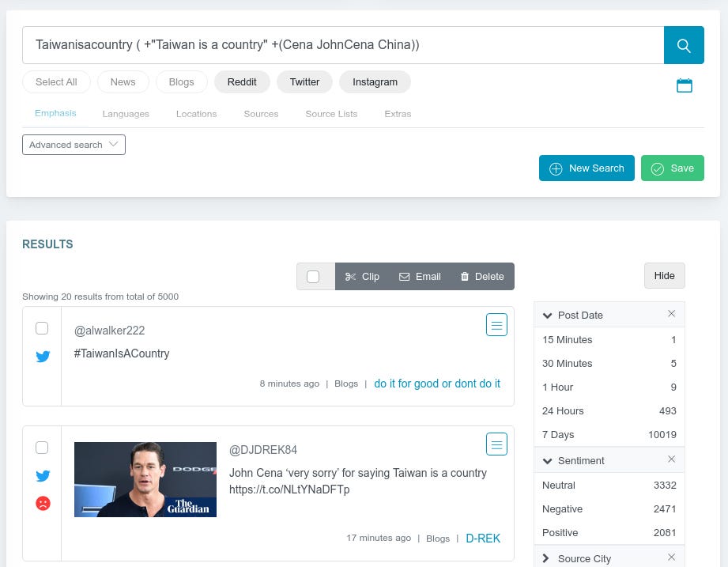This screenshot has width=728, height=567.
Task: Filter by 7 Days post date
Action: coord(609,435)
